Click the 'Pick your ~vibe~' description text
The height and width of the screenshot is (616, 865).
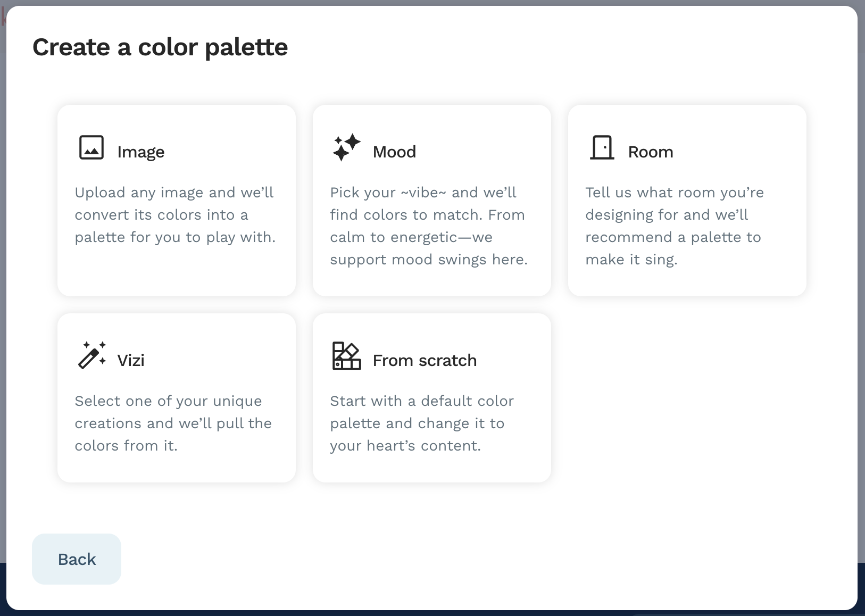coord(429,226)
